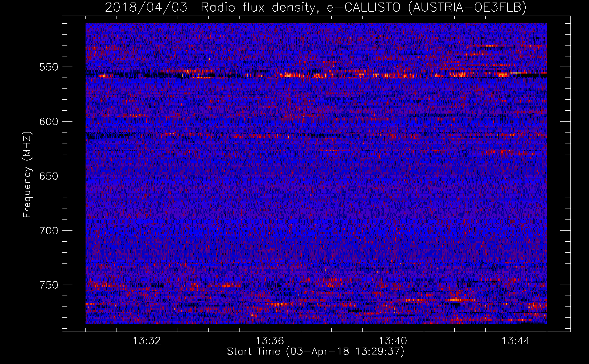Image resolution: width=589 pixels, height=364 pixels.
Task: Click the '550' frequency tick label
Action: coord(49,67)
